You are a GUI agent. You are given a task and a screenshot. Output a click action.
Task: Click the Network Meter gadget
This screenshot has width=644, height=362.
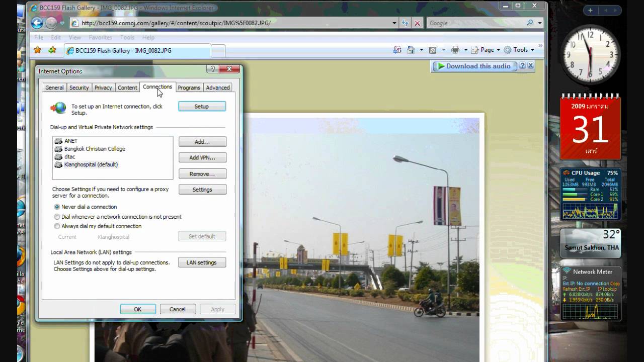(x=591, y=294)
